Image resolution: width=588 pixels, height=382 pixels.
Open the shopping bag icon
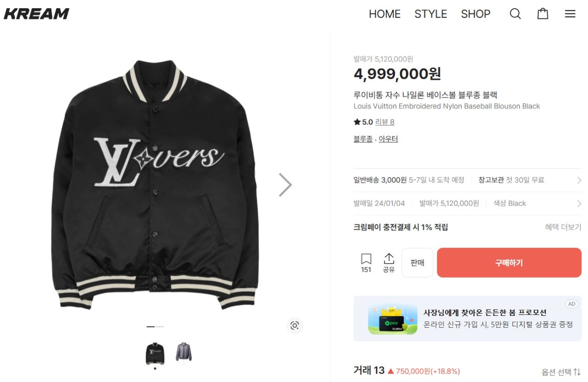pyautogui.click(x=543, y=14)
